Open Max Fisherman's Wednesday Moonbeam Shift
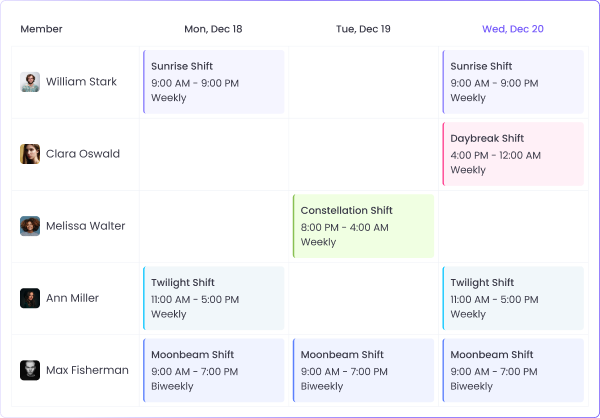Viewport: 600px width, 418px height. [513, 370]
